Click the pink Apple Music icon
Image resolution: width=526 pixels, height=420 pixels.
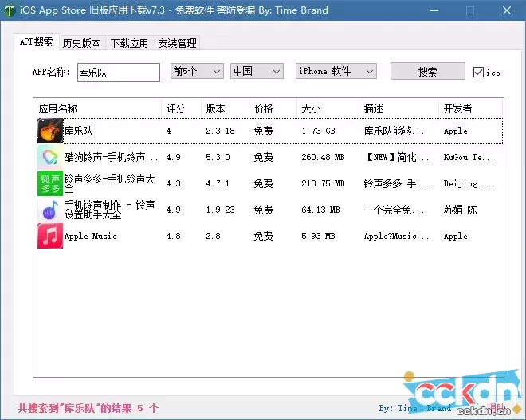50,236
